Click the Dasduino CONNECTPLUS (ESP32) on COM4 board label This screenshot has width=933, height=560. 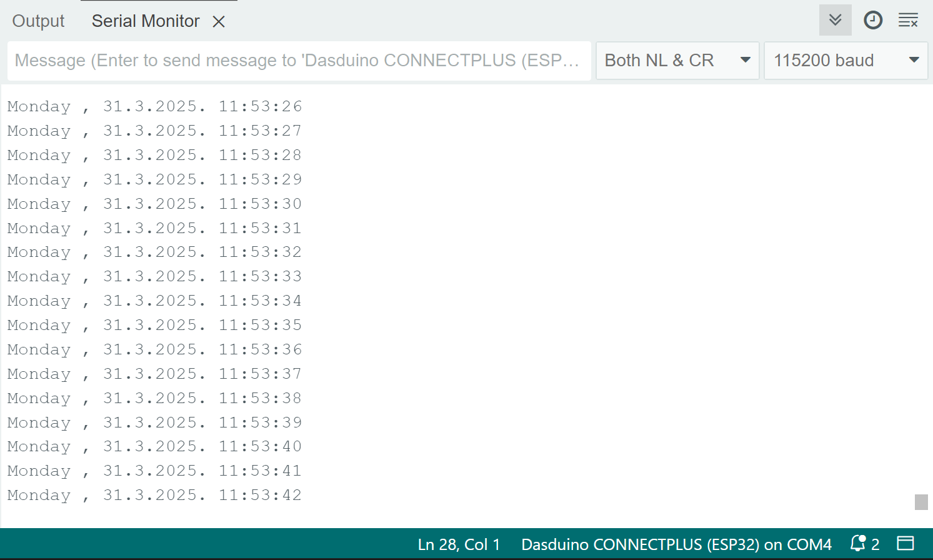pyautogui.click(x=676, y=544)
